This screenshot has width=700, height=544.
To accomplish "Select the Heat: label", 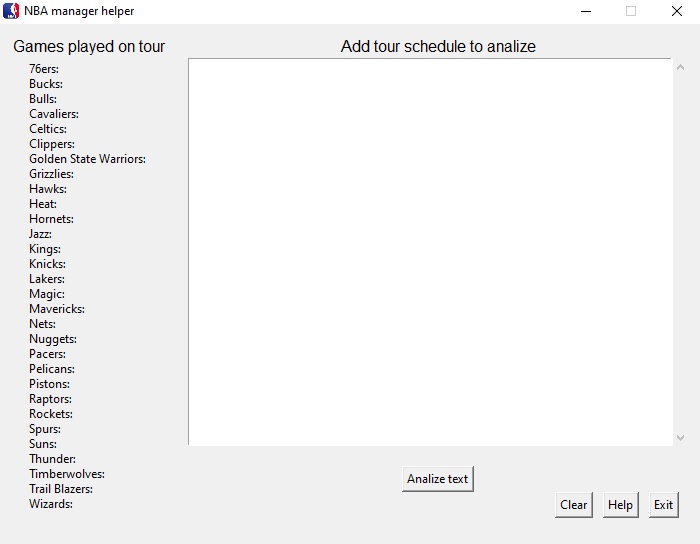I will pyautogui.click(x=43, y=204).
